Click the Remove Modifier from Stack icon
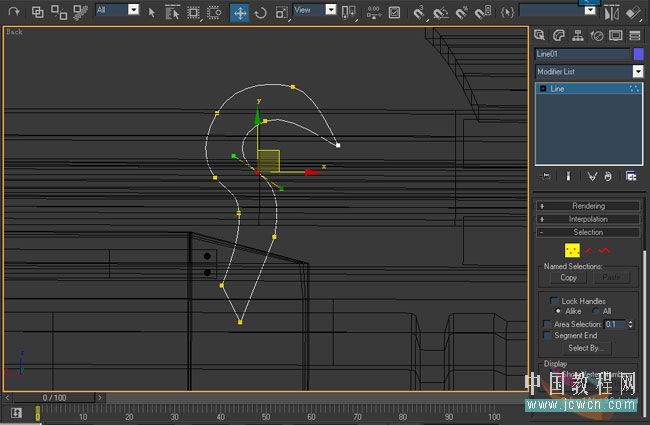 [608, 176]
